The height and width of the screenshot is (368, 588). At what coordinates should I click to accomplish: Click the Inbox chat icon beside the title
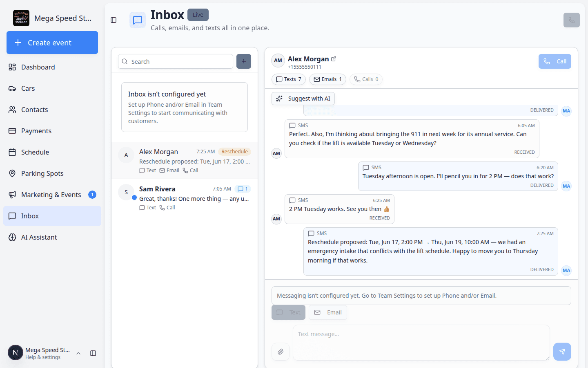[138, 20]
